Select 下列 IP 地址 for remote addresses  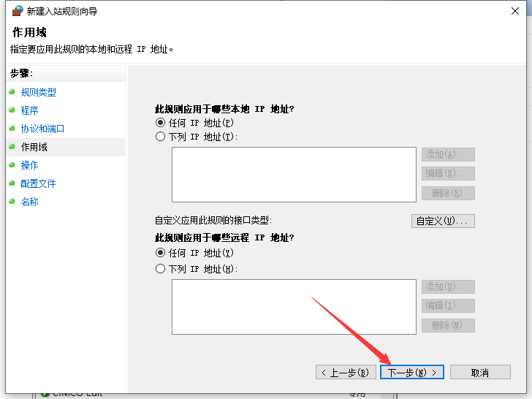pyautogui.click(x=161, y=269)
